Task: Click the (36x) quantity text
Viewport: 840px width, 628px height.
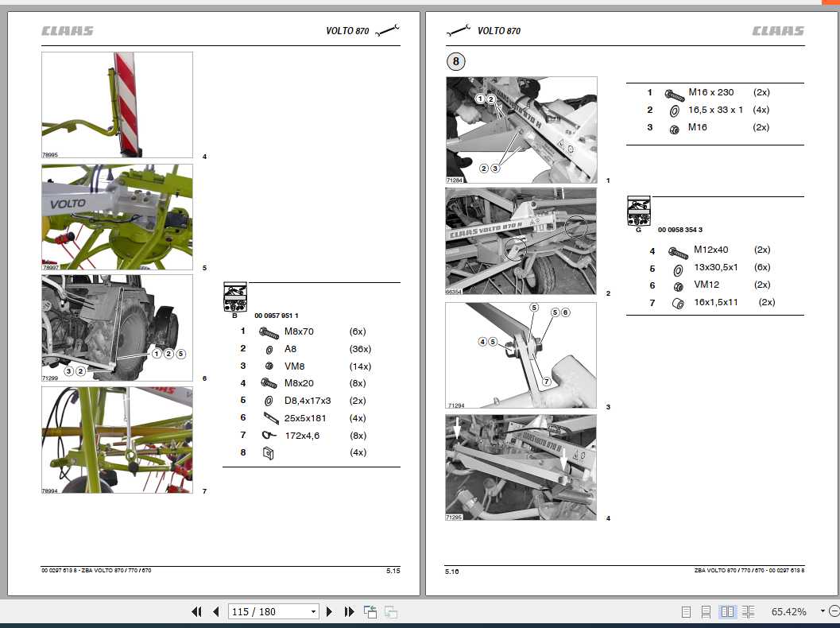Action: [x=360, y=349]
